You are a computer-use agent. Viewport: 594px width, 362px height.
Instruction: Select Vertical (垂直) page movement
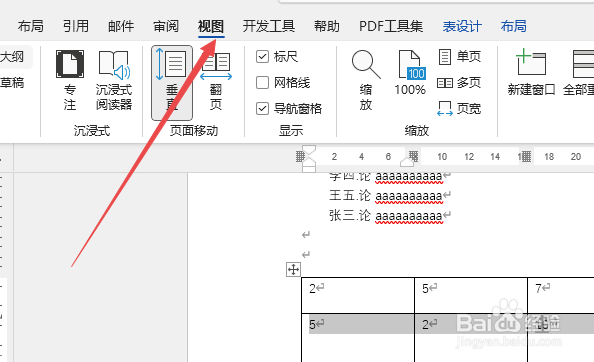pyautogui.click(x=172, y=83)
